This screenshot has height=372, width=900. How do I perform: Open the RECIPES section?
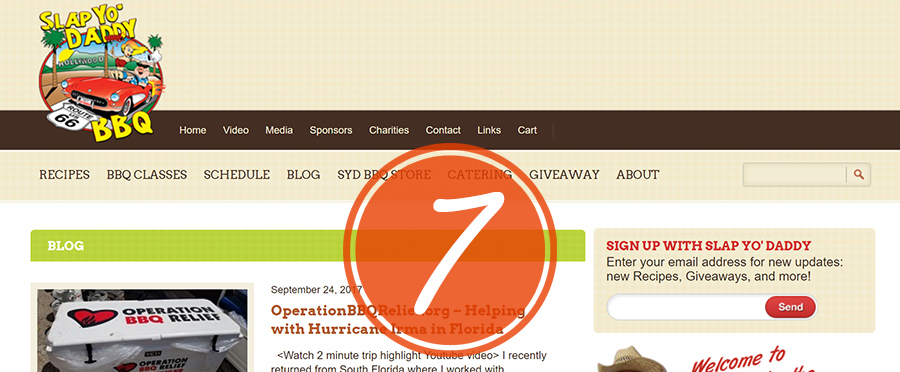click(x=64, y=175)
